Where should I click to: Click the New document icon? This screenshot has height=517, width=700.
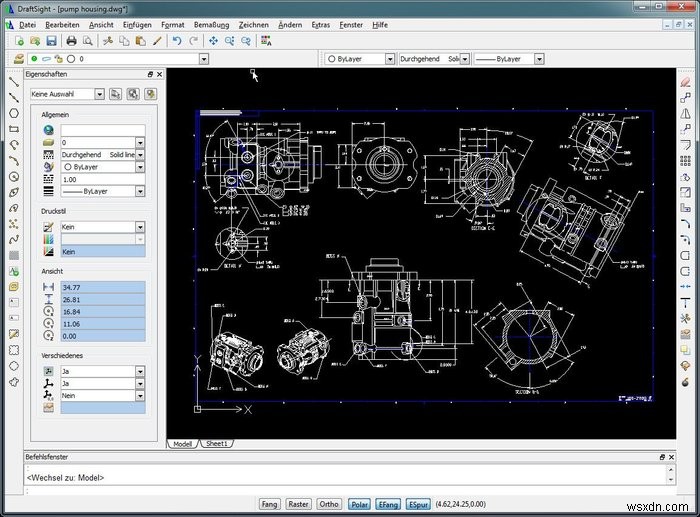coord(19,41)
